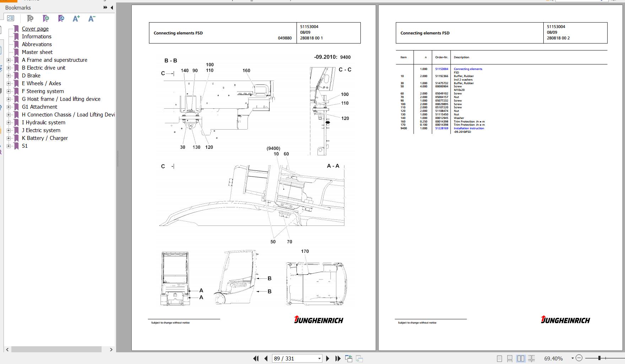Click order number link 51153004

point(442,69)
